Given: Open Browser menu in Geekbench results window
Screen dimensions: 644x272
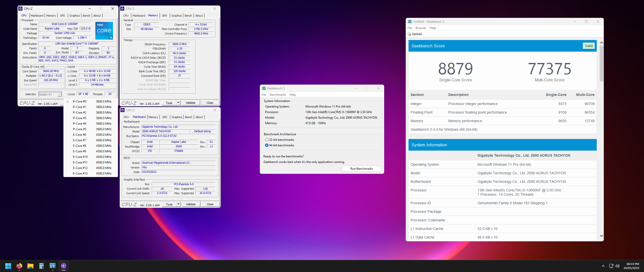Looking at the screenshot, I should coord(421,28).
